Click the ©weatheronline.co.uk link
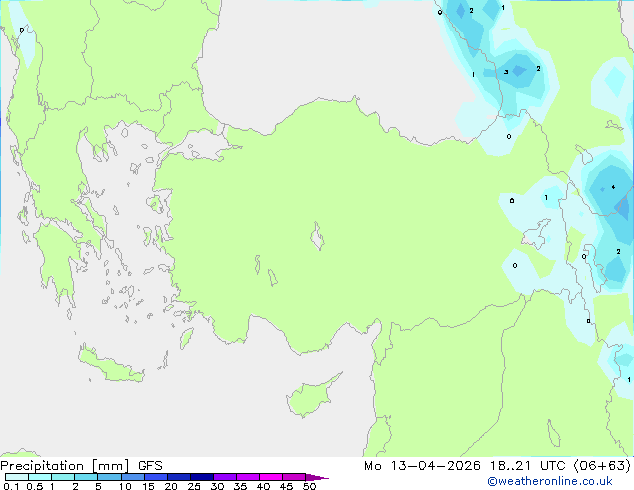This screenshot has height=490, width=634. pyautogui.click(x=550, y=481)
